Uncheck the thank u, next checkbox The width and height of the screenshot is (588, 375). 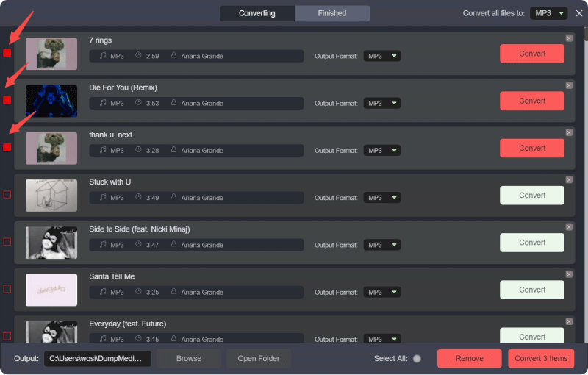click(x=7, y=147)
